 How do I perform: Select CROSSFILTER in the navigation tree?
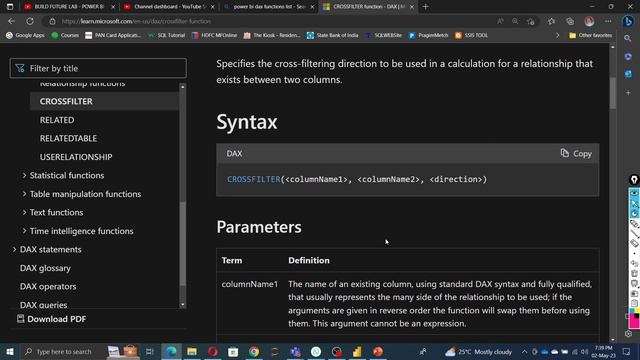click(x=66, y=101)
